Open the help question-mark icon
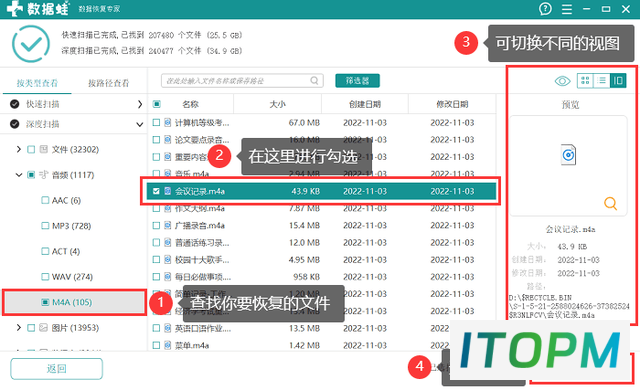The image size is (640, 390). coord(545,9)
